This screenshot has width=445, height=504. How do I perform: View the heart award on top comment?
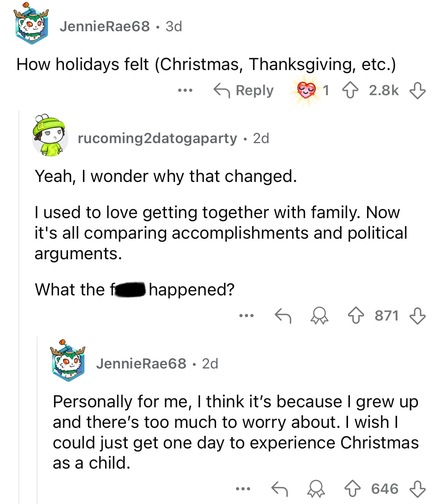click(x=307, y=91)
